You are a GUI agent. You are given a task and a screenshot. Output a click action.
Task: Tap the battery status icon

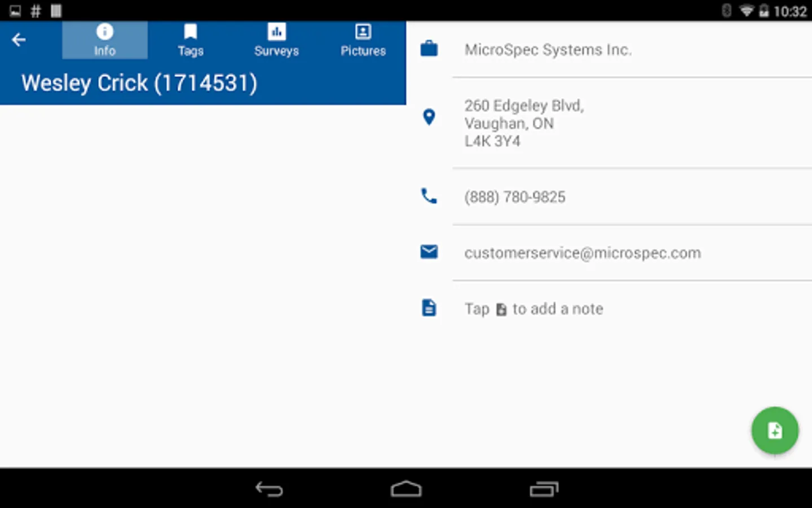(x=764, y=11)
